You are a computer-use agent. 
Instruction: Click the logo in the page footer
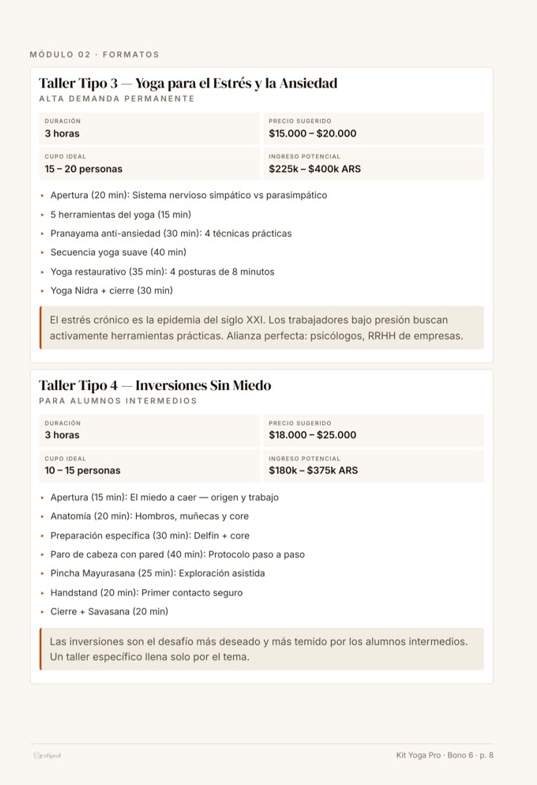tap(47, 755)
